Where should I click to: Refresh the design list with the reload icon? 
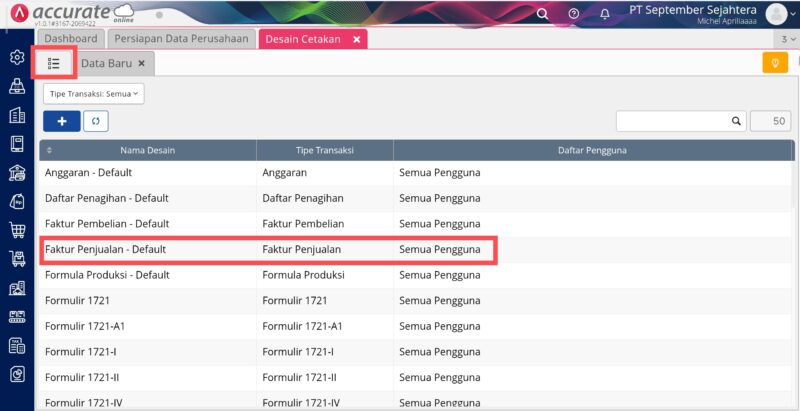pyautogui.click(x=96, y=121)
